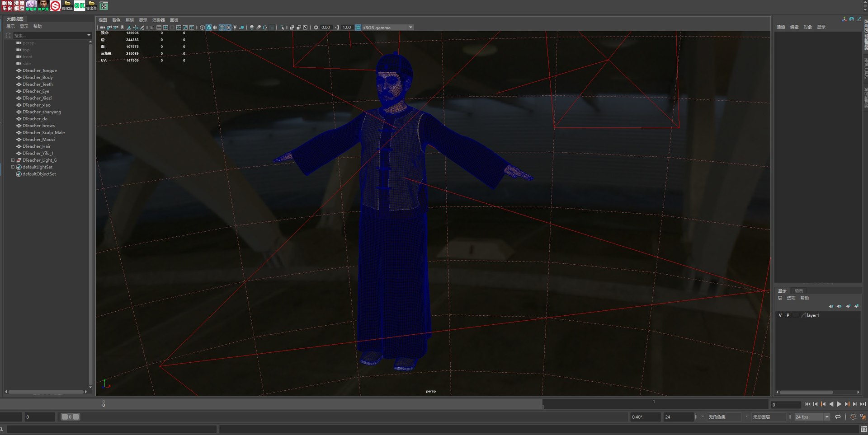Click the green OK shelf button

[80, 6]
